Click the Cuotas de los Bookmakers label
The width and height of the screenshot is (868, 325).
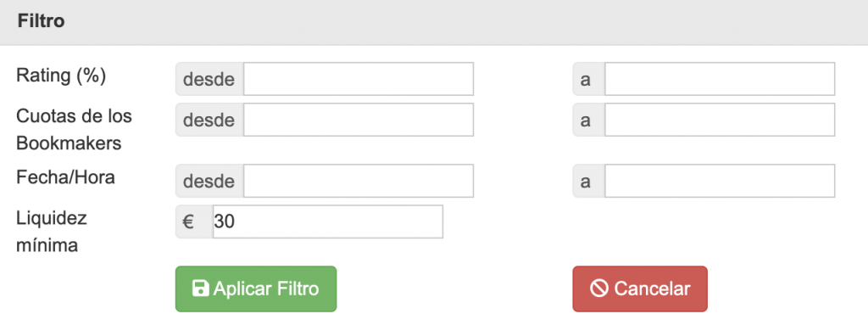pos(75,130)
